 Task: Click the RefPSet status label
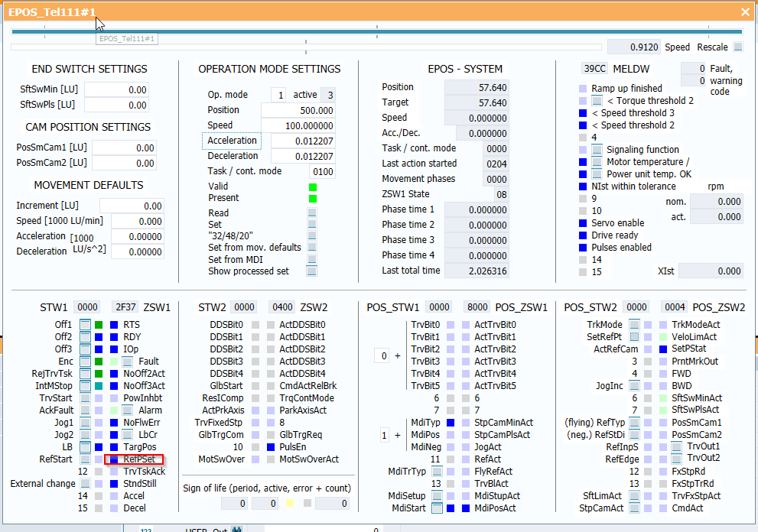click(x=139, y=459)
